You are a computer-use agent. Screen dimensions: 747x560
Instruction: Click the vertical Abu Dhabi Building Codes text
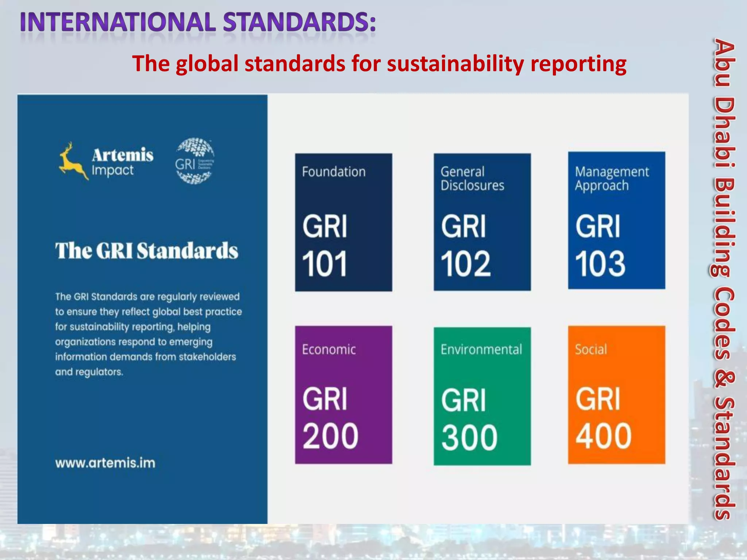723,279
